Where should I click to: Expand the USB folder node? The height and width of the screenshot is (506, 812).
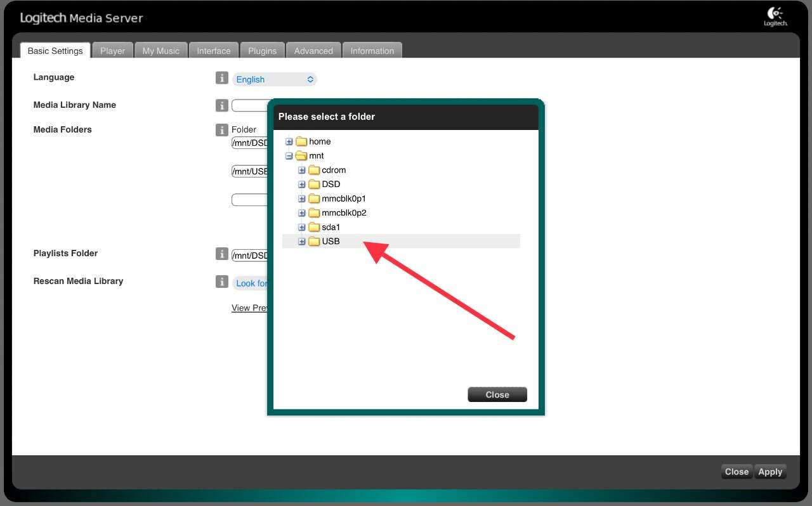pos(302,242)
